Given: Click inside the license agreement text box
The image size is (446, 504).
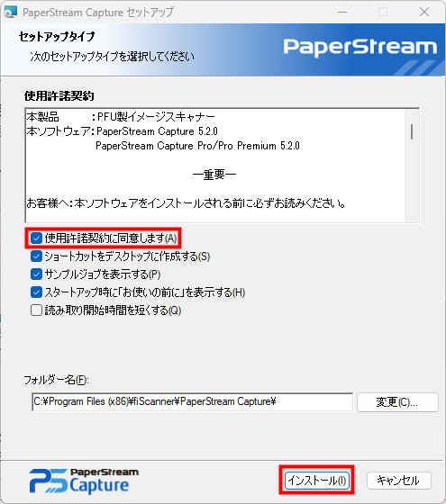Looking at the screenshot, I should (x=215, y=166).
